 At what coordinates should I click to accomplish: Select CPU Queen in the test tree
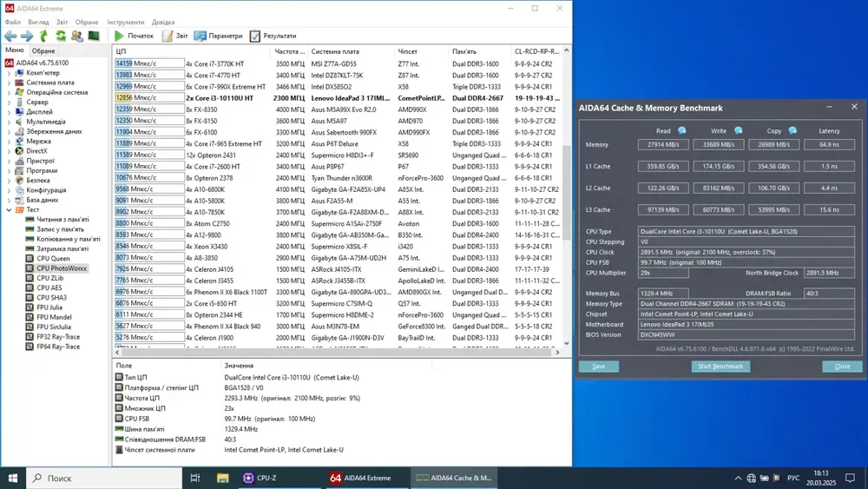tap(52, 258)
